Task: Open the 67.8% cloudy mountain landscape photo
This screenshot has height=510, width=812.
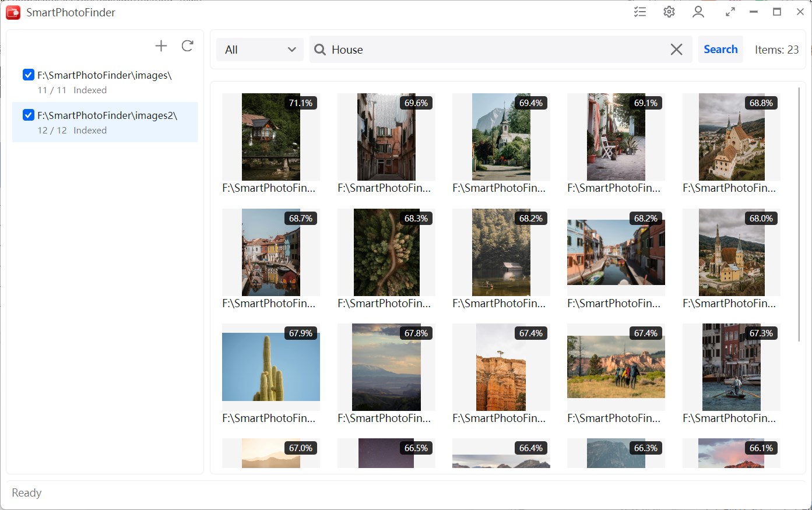Action: [x=386, y=367]
